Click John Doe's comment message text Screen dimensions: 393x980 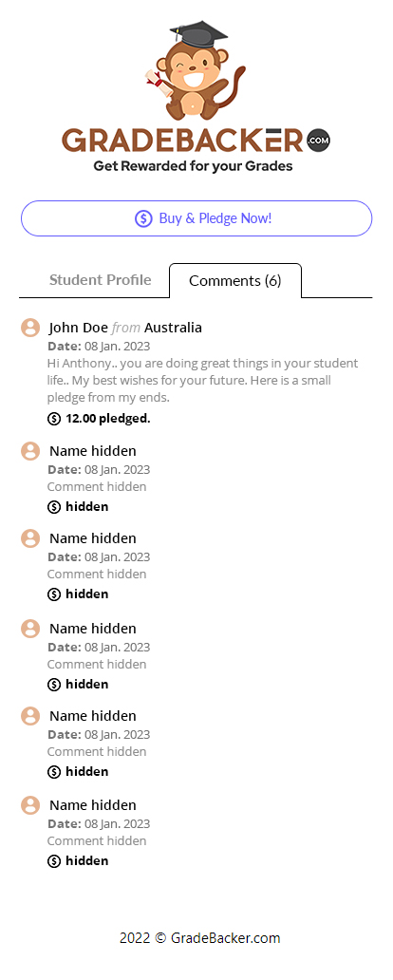click(x=202, y=380)
